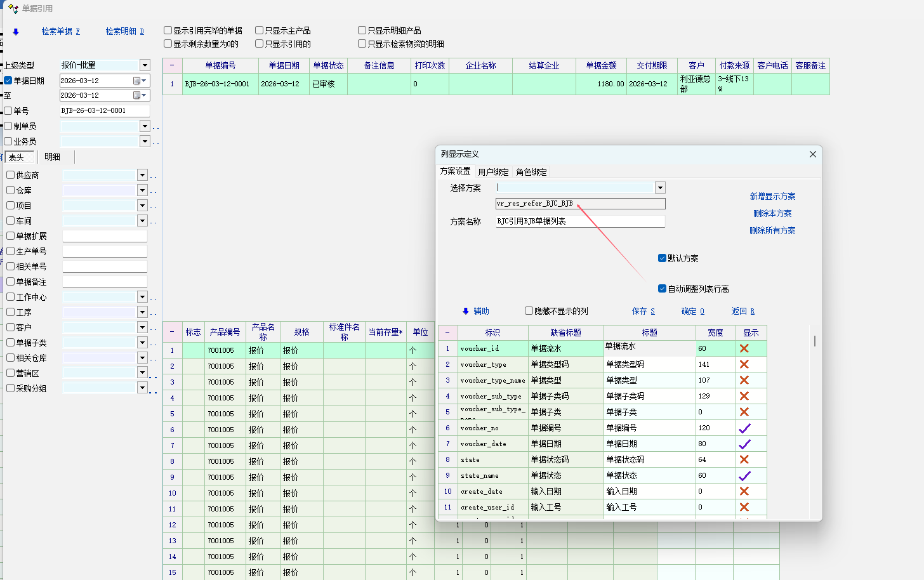Check the 只显示主产品 option
This screenshot has height=580, width=924.
coord(260,30)
